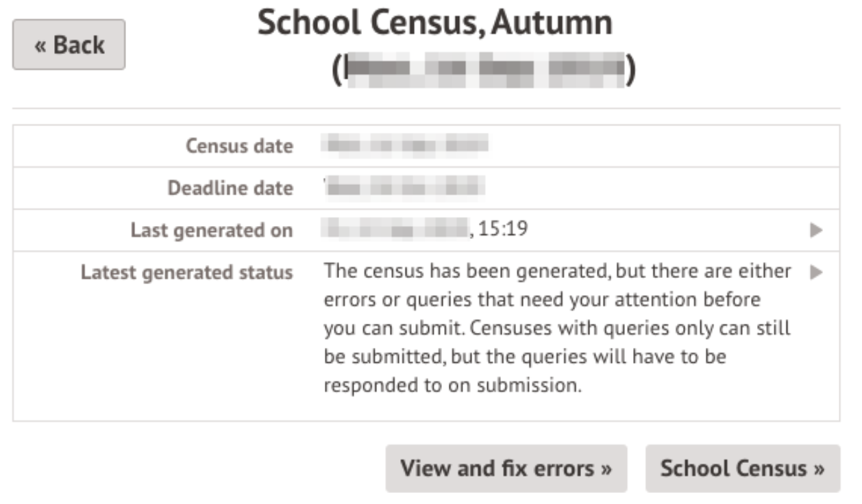
Task: Expand the Latest generated status arrow
Action: pyautogui.click(x=815, y=273)
